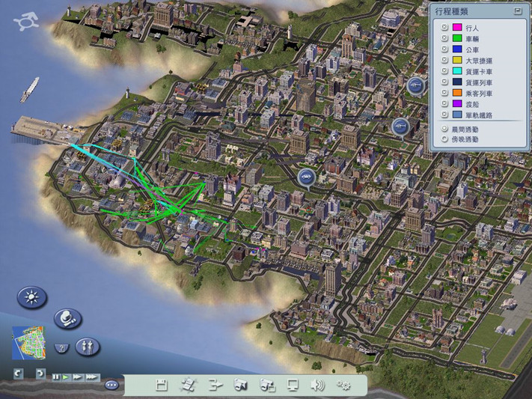Select the 傍晚通勤 radio button

coord(444,139)
